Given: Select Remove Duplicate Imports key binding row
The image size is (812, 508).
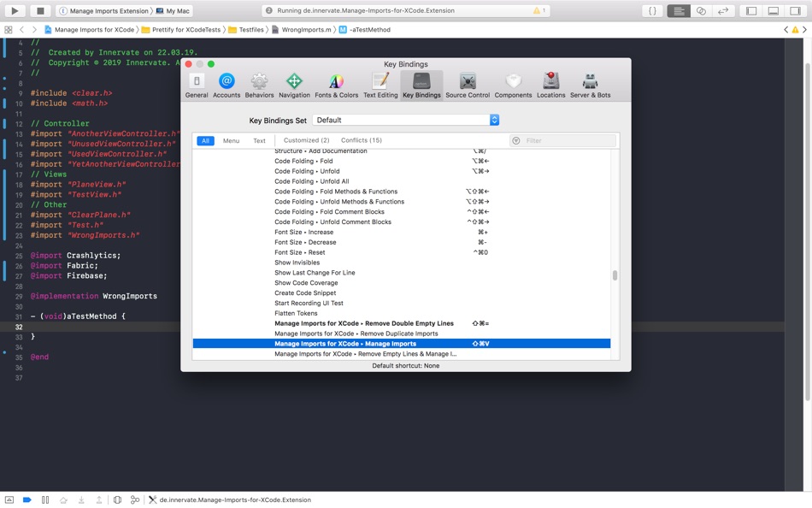Looking at the screenshot, I should (x=402, y=334).
